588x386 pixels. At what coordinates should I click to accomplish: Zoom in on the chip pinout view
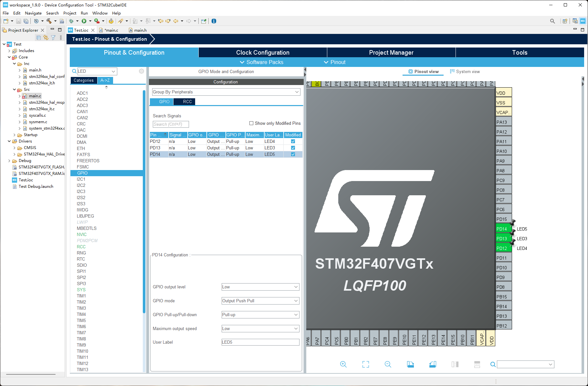[343, 364]
